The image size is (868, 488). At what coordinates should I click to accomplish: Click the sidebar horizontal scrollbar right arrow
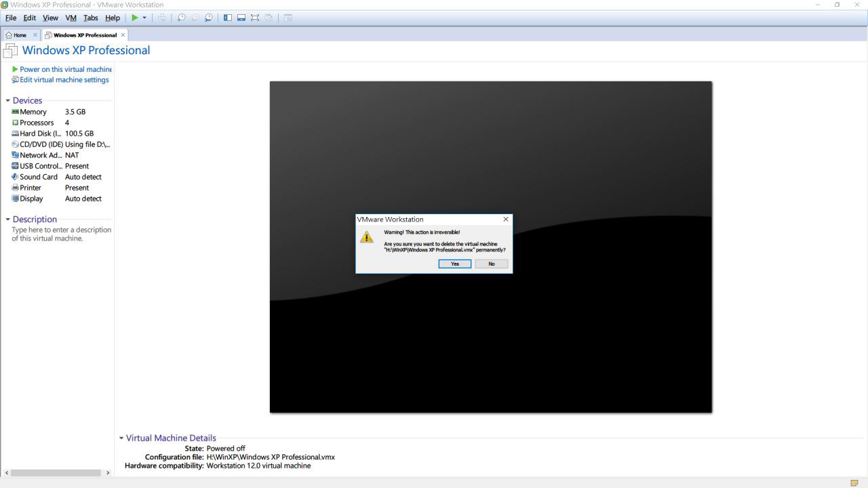pyautogui.click(x=108, y=472)
